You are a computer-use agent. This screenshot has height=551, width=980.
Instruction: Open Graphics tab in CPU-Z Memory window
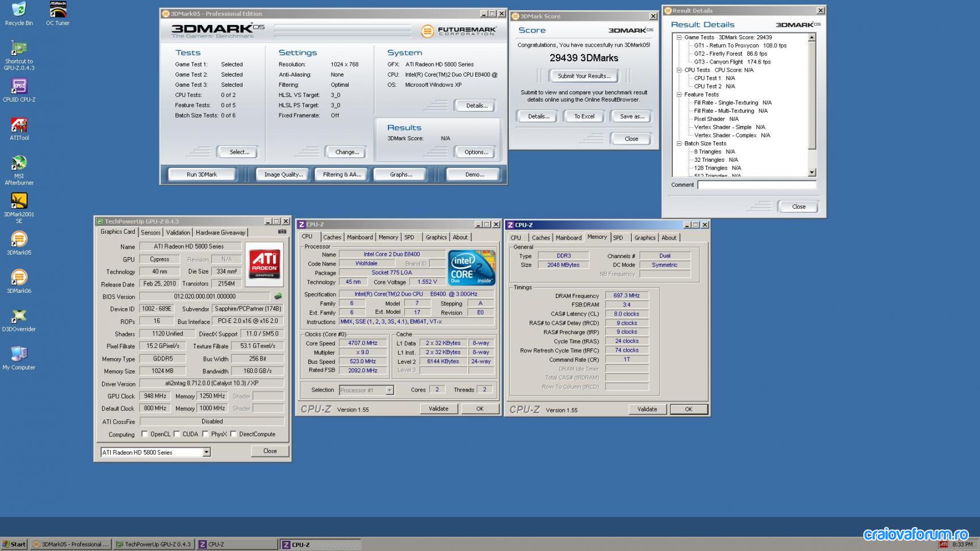pyautogui.click(x=645, y=238)
